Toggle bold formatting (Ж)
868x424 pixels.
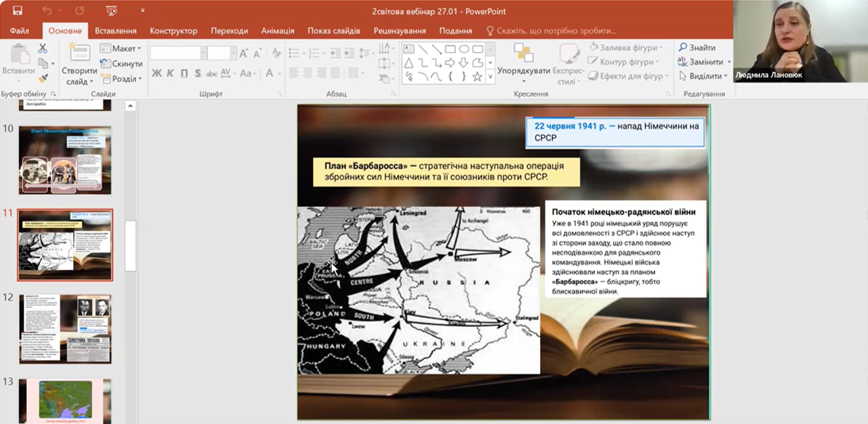point(156,74)
